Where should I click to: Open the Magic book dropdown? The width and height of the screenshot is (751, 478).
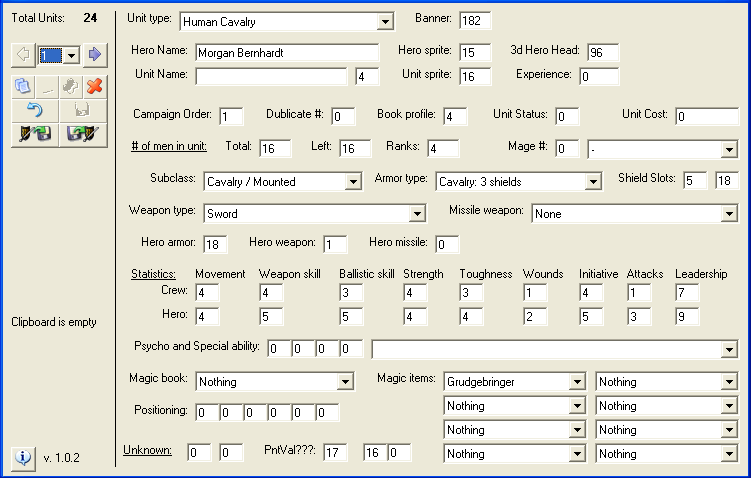[346, 381]
